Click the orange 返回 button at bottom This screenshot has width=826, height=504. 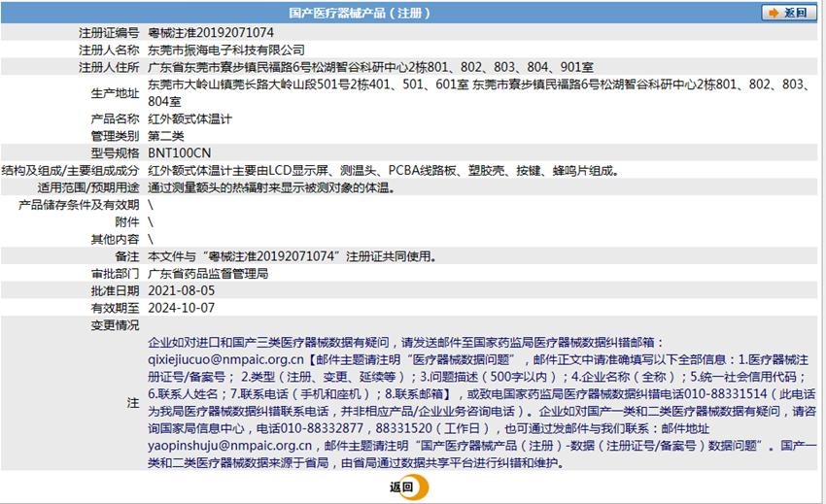pos(409,487)
